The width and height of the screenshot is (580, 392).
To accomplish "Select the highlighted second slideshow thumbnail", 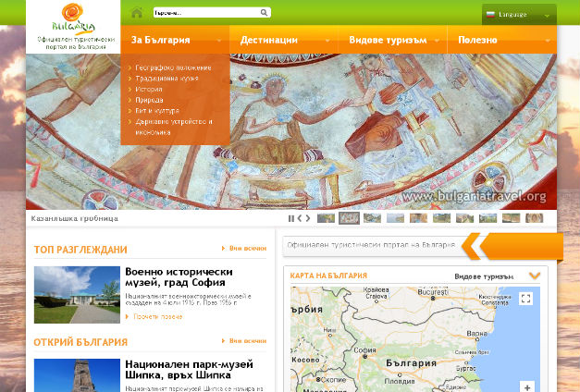I will pyautogui.click(x=349, y=218).
